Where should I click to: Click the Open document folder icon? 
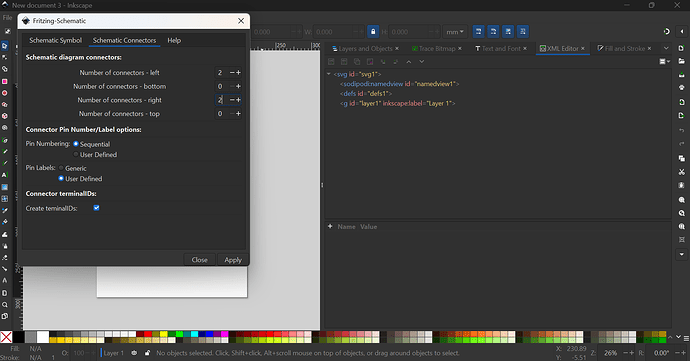(682, 61)
